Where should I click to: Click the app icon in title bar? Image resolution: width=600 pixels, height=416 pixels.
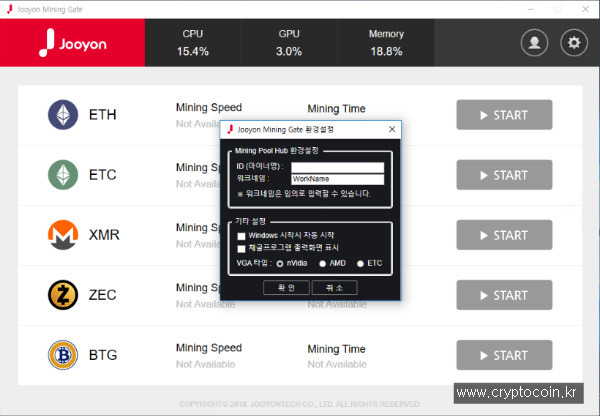tap(10, 9)
